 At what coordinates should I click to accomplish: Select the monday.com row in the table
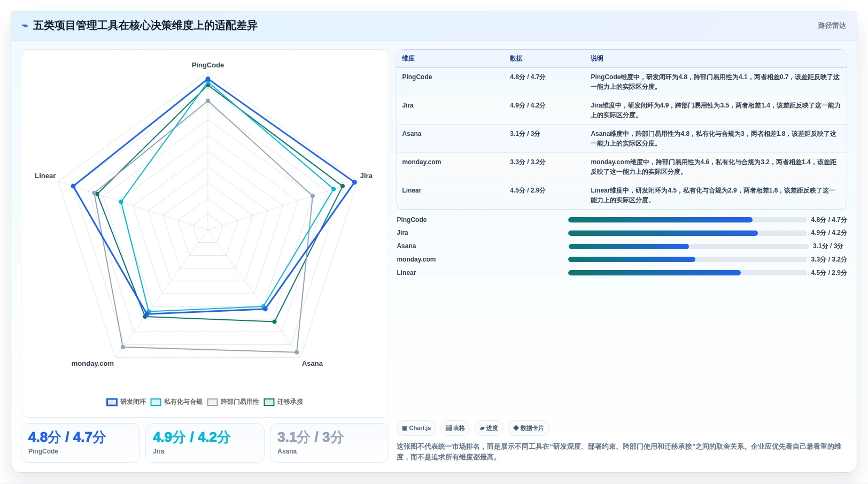[x=622, y=167]
